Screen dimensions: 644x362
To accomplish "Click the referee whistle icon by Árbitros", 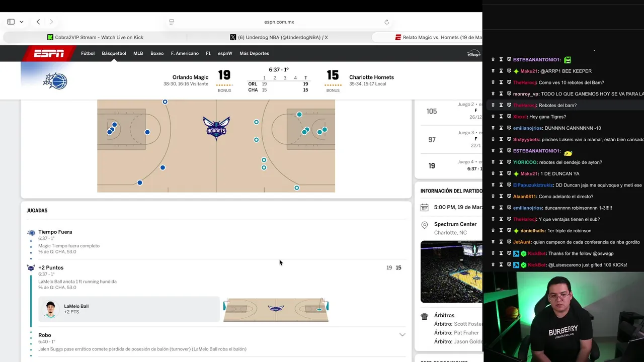I will tap(424, 316).
